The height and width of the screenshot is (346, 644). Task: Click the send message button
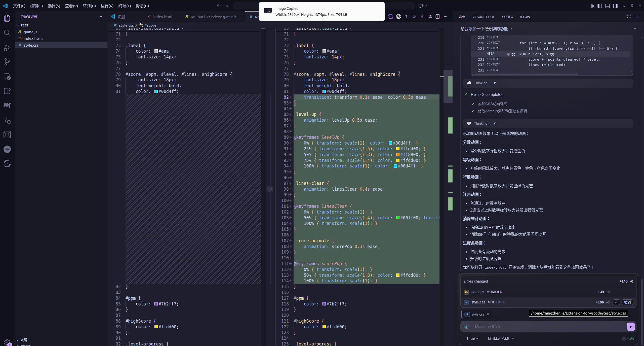(x=631, y=326)
